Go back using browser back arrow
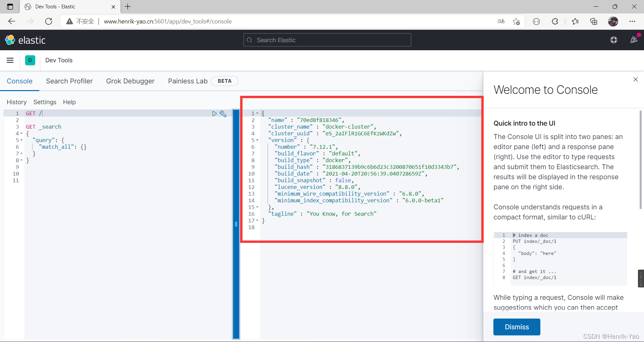 click(x=12, y=21)
